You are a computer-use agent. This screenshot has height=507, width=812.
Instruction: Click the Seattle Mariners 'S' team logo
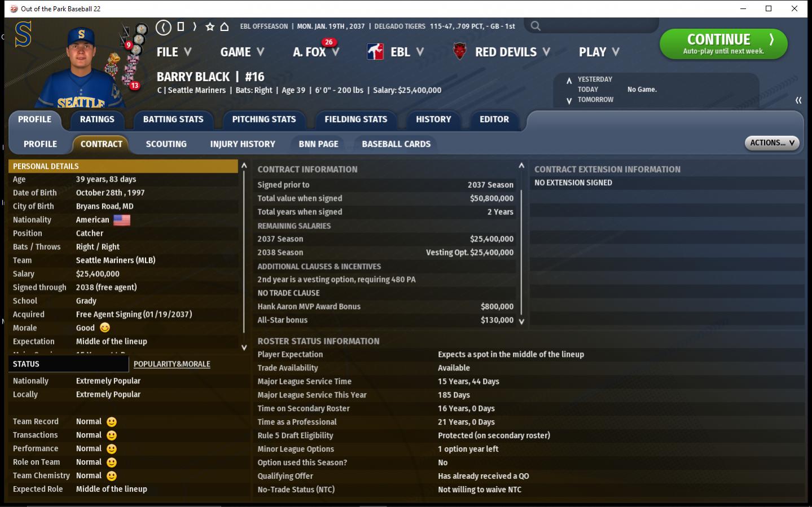[x=23, y=34]
